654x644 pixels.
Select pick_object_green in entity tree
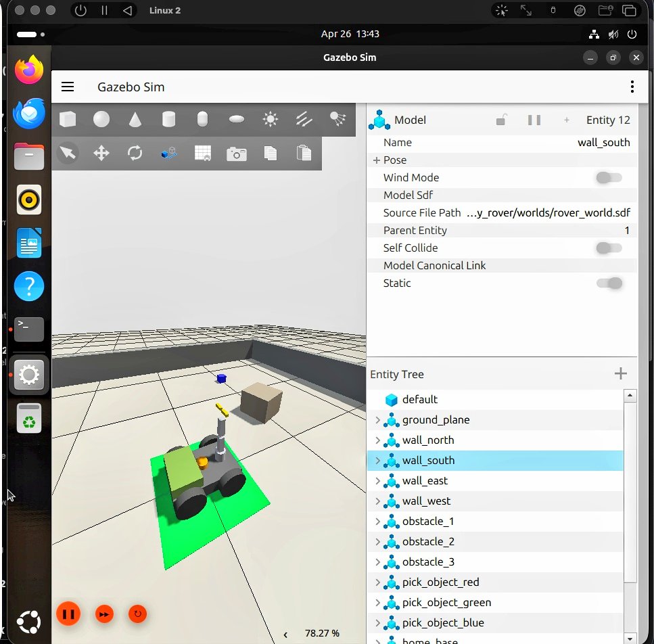495,603
